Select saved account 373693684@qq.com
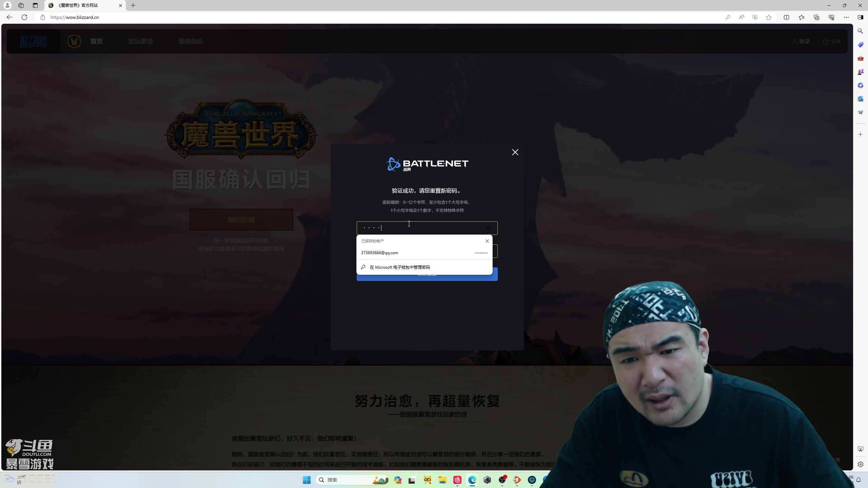868x488 pixels. point(425,253)
